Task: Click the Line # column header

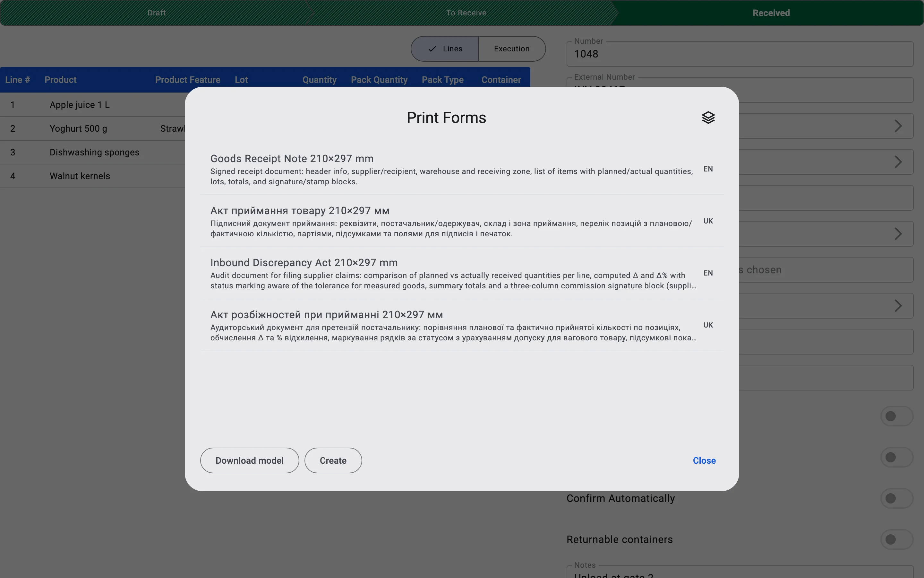Action: click(x=17, y=80)
